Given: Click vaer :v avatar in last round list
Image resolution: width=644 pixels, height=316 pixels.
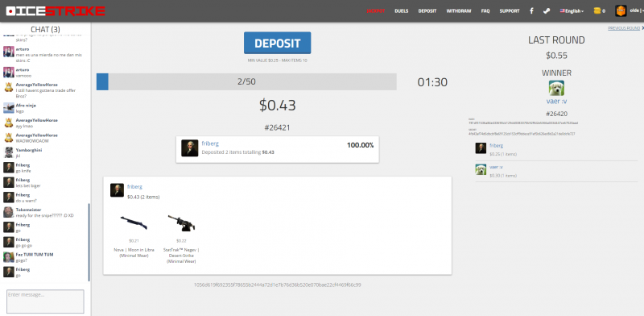Looking at the screenshot, I should coord(481,169).
